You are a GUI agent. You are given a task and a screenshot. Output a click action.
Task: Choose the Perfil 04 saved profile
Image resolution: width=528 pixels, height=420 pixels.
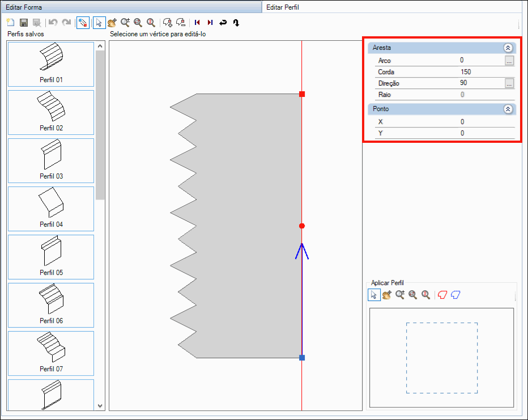pyautogui.click(x=51, y=209)
